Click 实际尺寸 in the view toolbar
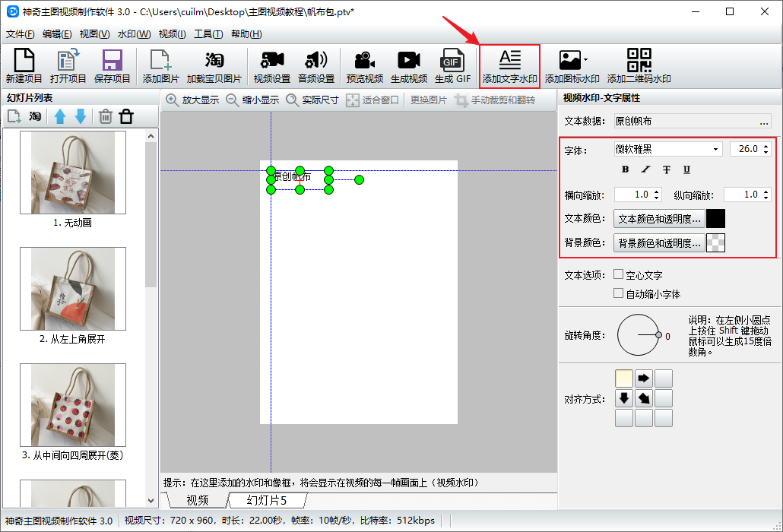This screenshot has height=532, width=783. 312,100
